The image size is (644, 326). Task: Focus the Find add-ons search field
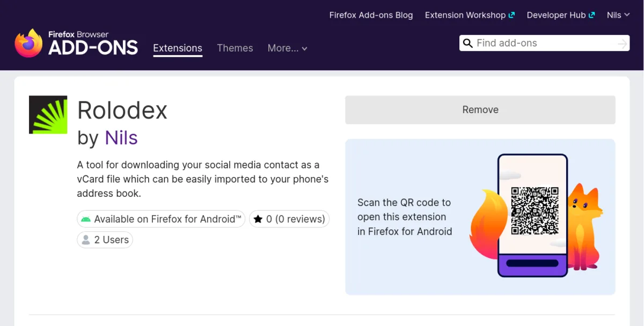point(544,43)
